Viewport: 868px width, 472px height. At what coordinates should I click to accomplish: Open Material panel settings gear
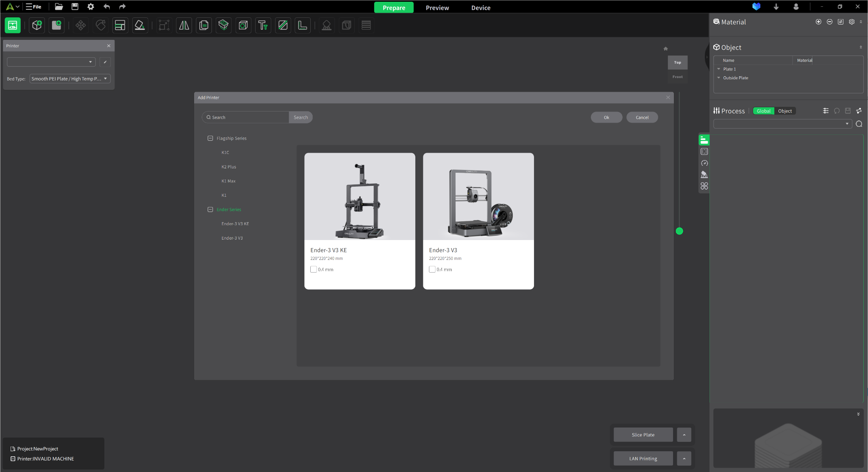coord(851,22)
